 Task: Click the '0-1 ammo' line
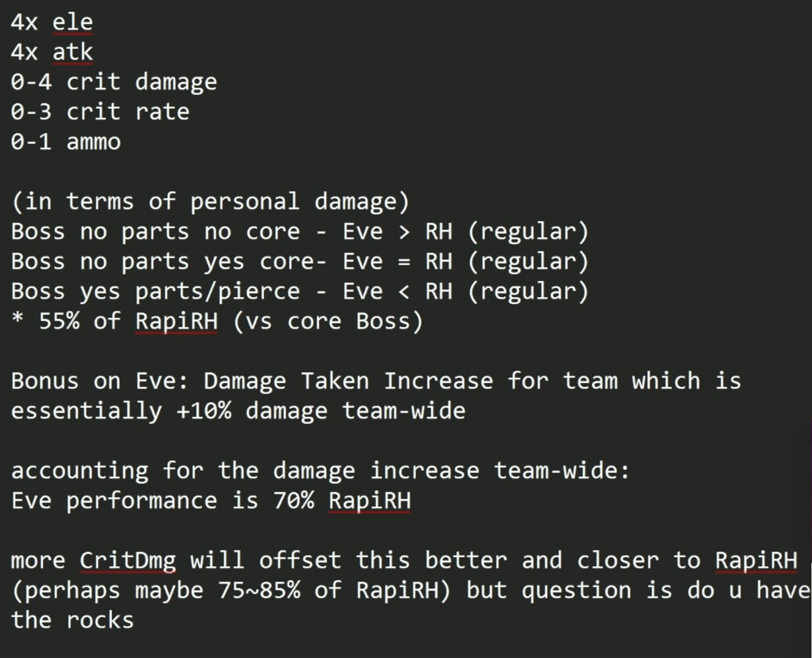65,142
